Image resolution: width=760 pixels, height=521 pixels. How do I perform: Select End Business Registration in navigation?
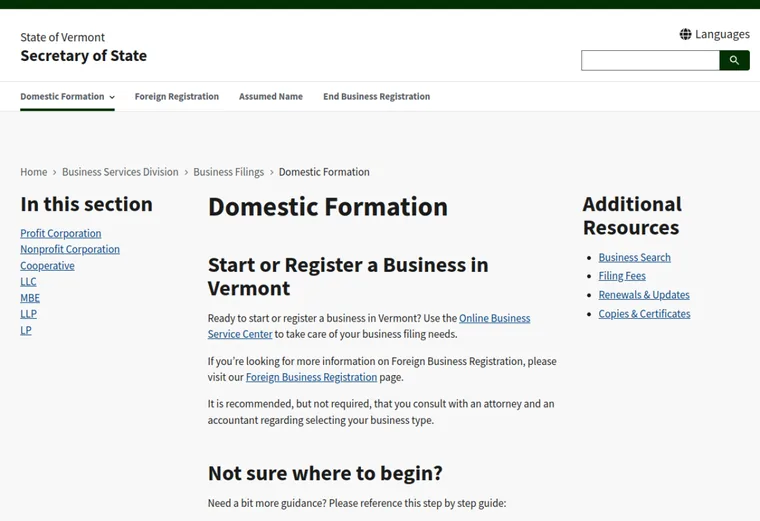[377, 96]
